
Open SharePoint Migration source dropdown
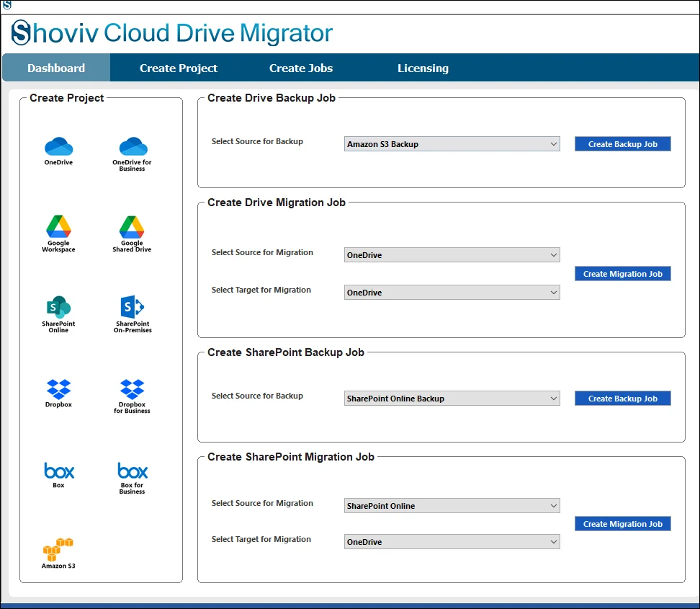452,506
